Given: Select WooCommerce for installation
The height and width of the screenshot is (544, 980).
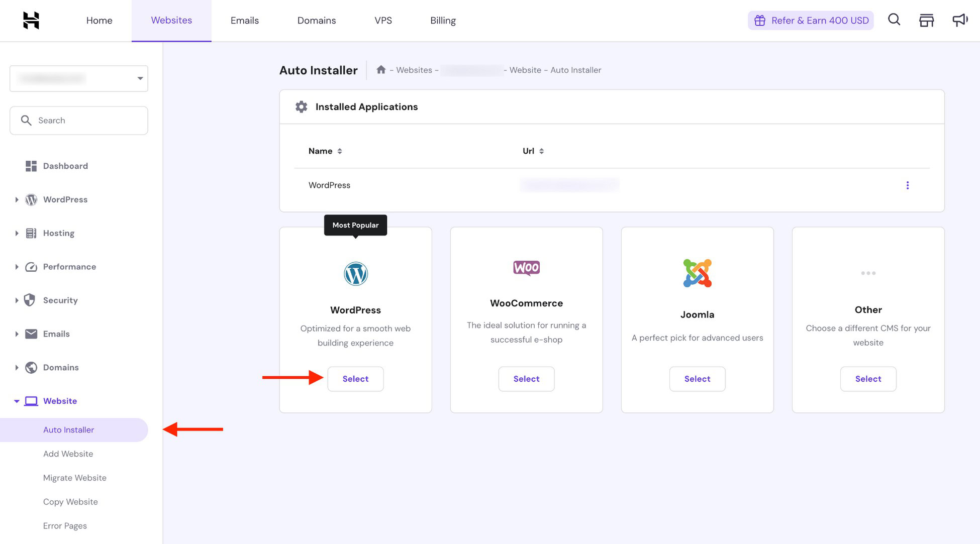Looking at the screenshot, I should coord(527,379).
